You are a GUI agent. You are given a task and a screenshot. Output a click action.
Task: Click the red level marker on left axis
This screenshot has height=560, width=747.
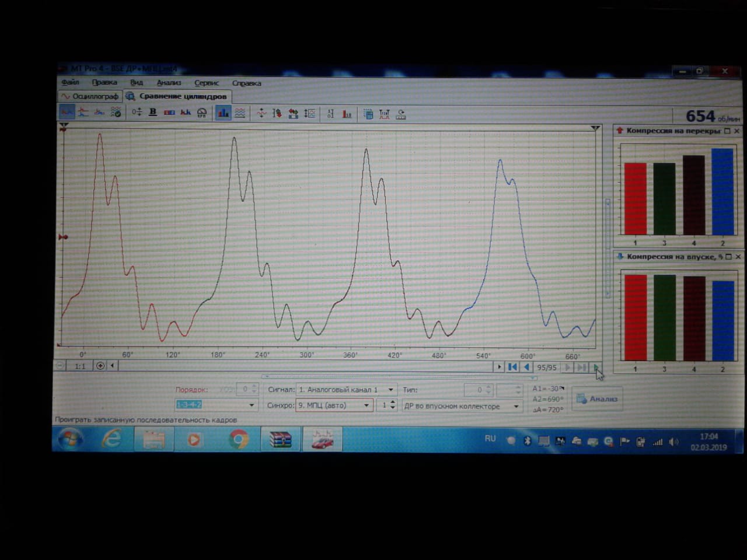point(63,237)
